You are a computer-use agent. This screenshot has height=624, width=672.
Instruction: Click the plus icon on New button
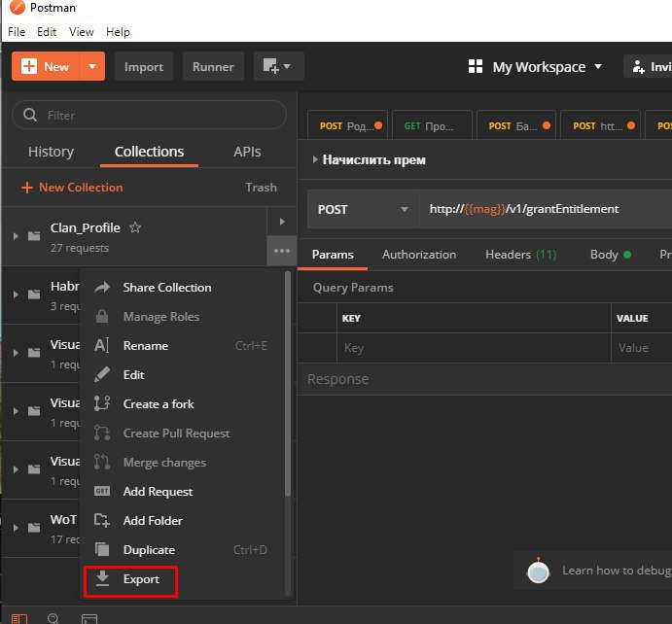(x=29, y=66)
